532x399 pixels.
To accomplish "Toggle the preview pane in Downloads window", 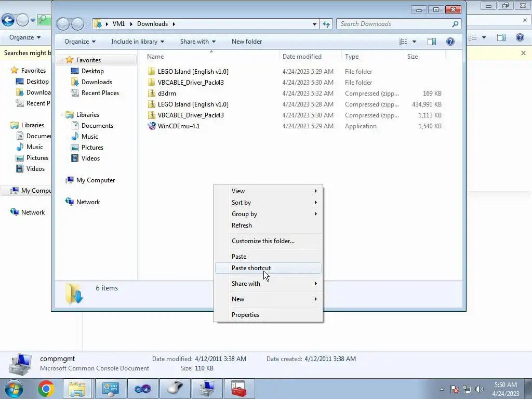I will (x=432, y=42).
